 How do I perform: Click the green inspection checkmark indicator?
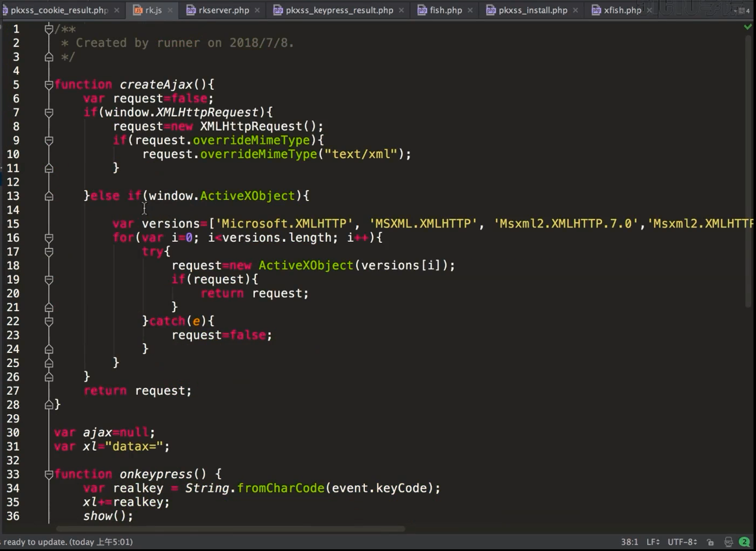tap(748, 27)
